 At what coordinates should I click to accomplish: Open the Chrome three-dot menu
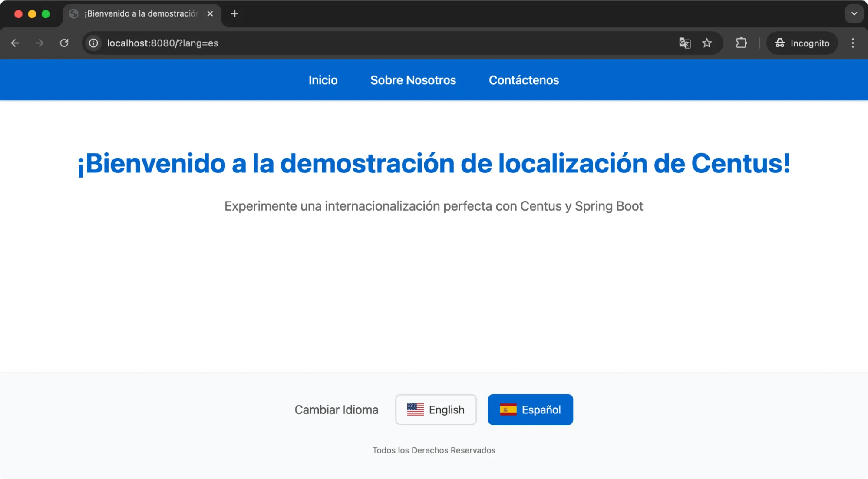click(852, 43)
